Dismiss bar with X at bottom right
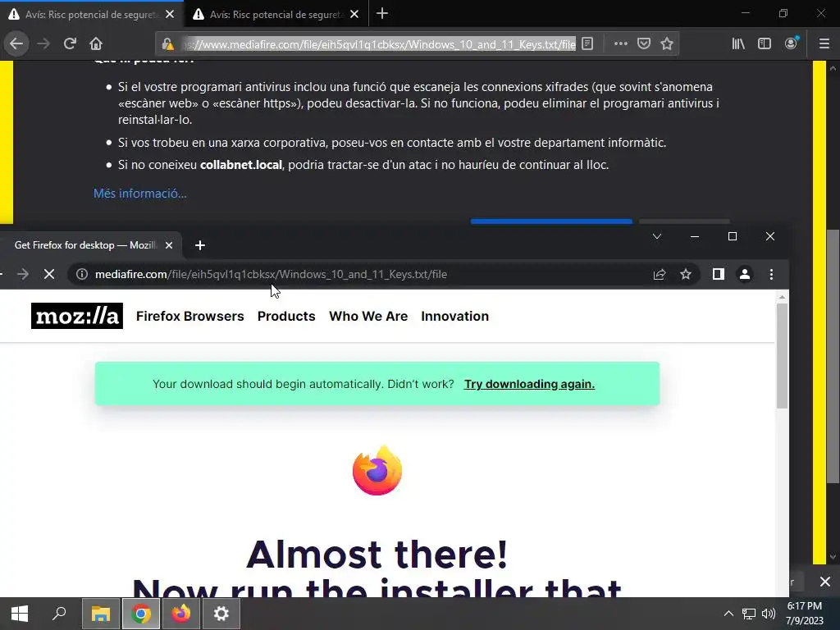 (825, 582)
